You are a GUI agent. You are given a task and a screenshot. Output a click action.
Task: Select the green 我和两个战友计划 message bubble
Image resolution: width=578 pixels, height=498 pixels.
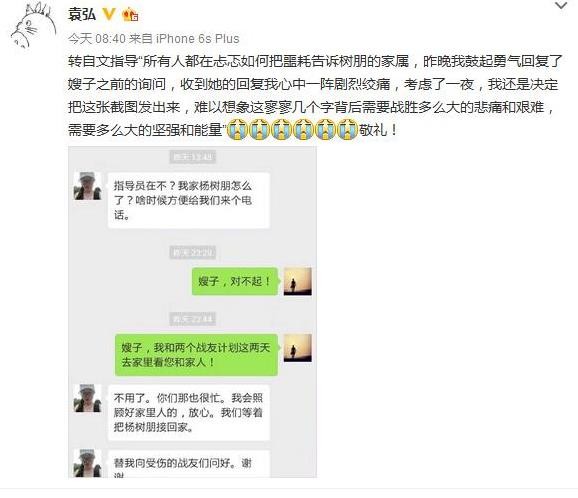pos(196,355)
